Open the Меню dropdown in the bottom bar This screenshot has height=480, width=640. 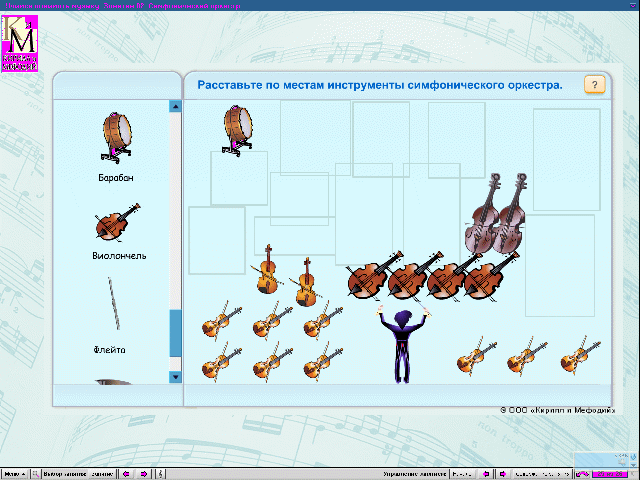click(15, 474)
